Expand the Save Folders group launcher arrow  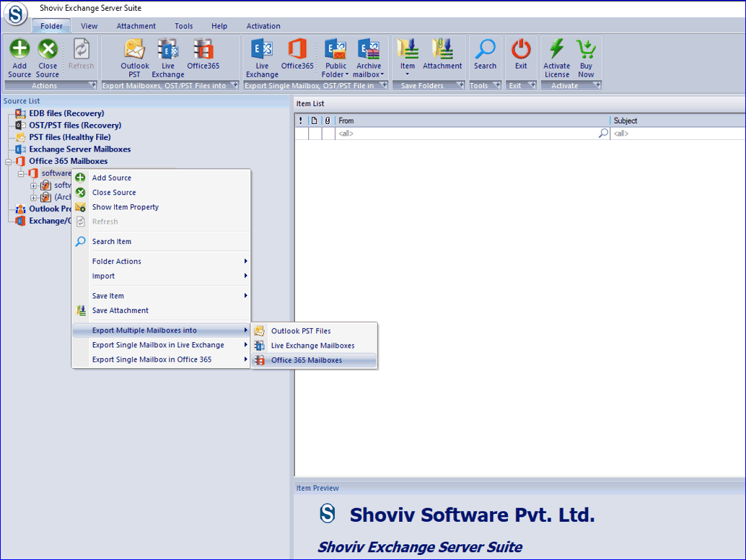click(x=460, y=85)
